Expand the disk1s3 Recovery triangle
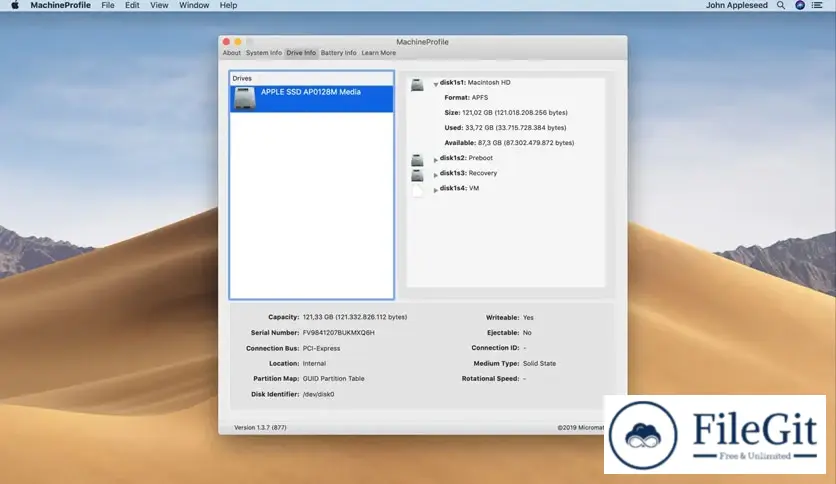 pyautogui.click(x=436, y=174)
